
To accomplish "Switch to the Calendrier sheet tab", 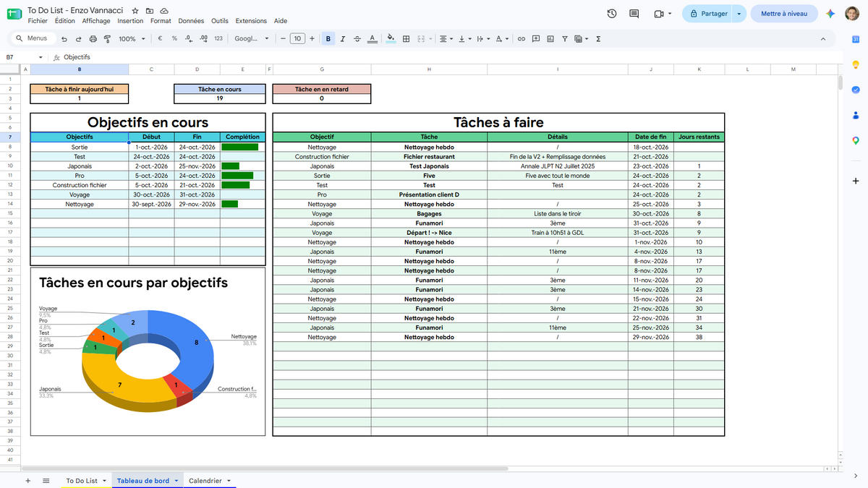I will tap(210, 481).
